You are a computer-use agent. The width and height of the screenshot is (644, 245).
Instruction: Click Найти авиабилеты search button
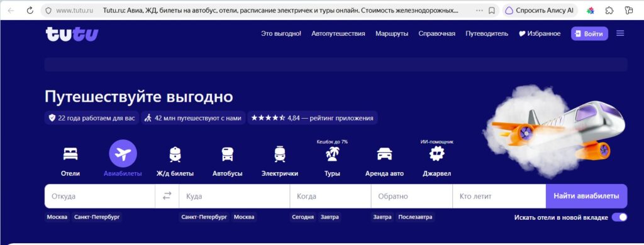tap(587, 196)
